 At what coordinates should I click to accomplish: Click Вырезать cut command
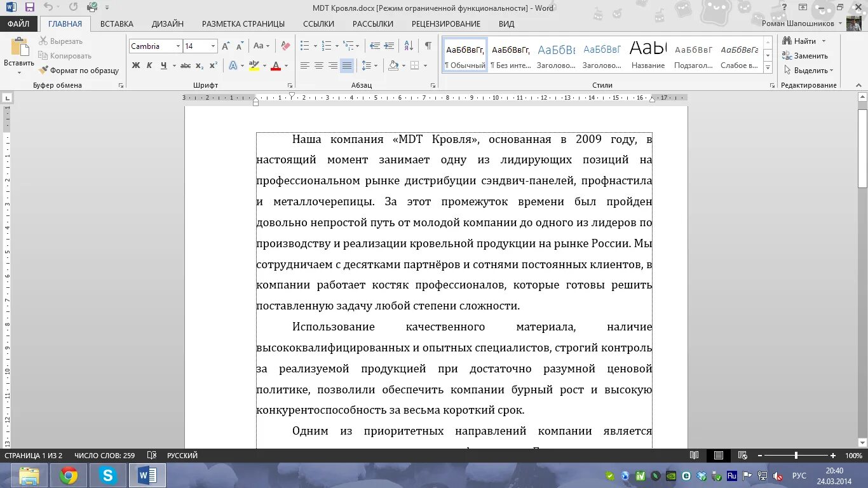coord(61,41)
